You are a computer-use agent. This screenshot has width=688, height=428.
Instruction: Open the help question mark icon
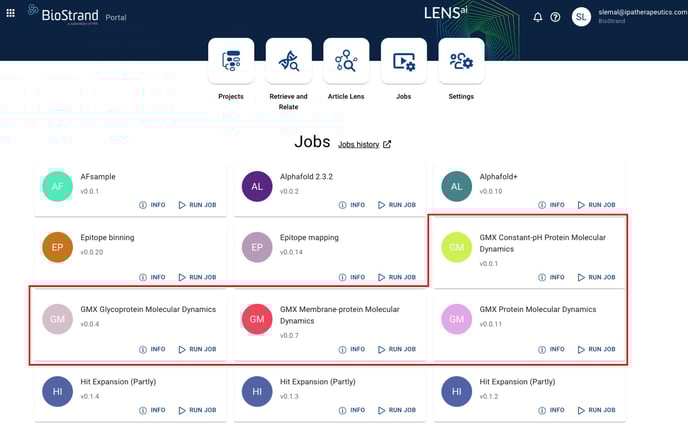[x=555, y=17]
